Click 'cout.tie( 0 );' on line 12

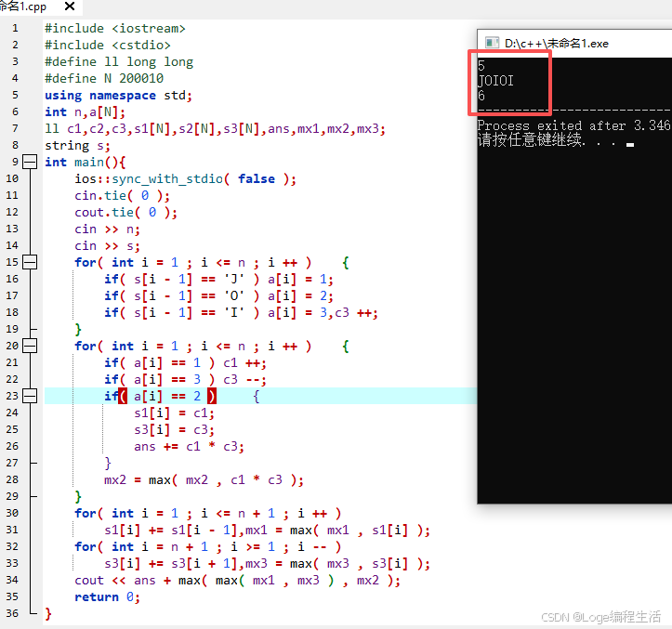tap(126, 213)
